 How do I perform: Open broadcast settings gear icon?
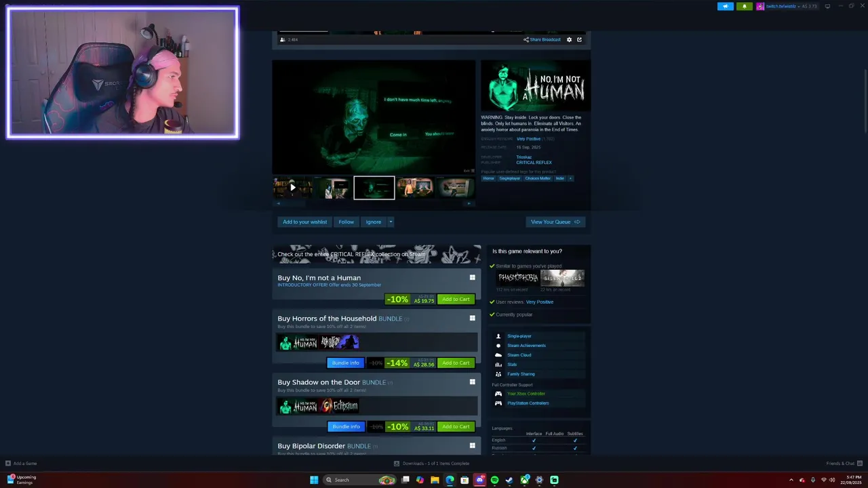click(x=569, y=39)
